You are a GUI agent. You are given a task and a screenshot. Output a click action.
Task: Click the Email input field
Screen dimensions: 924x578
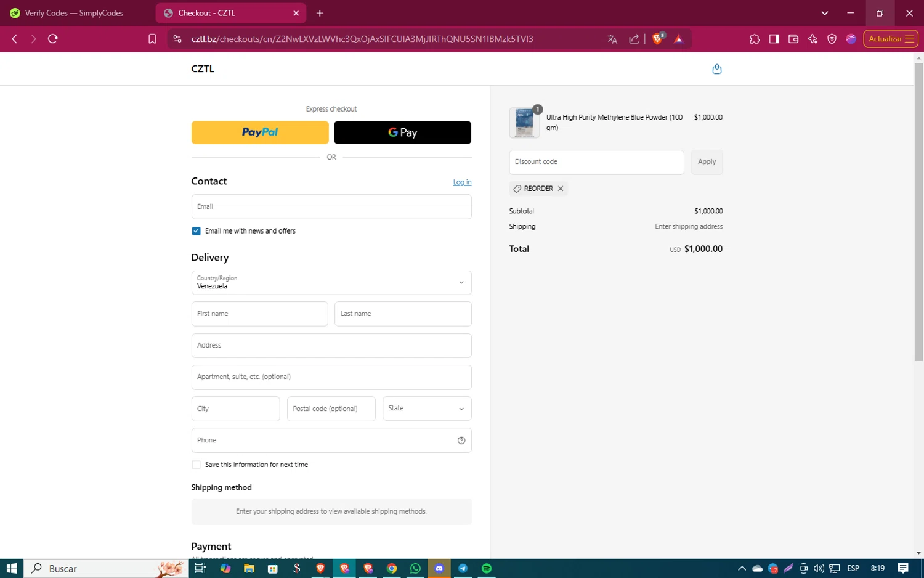pos(331,207)
